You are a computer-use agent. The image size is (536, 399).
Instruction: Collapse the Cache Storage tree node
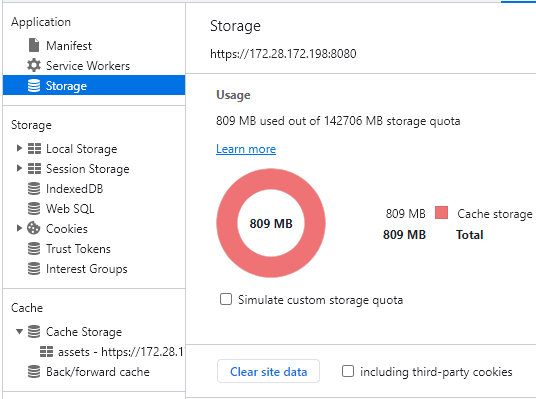(x=19, y=331)
